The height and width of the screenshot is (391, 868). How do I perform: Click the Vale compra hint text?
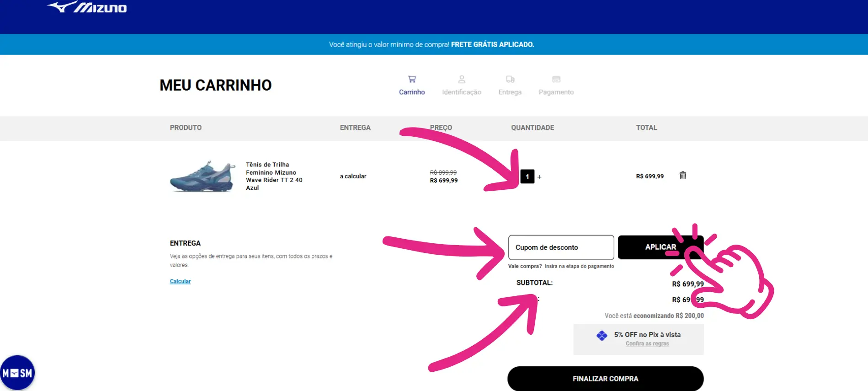561,266
